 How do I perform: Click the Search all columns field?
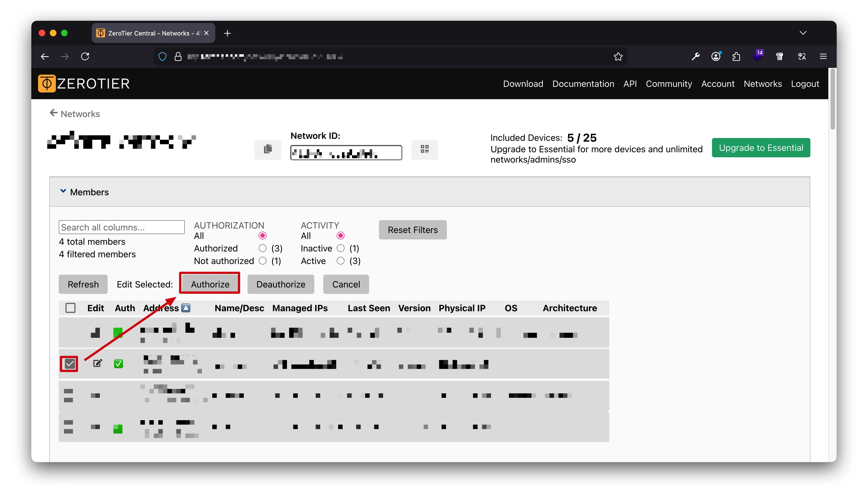tap(122, 227)
